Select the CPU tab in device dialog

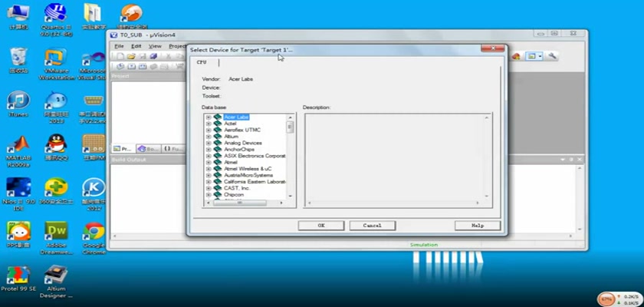[202, 62]
